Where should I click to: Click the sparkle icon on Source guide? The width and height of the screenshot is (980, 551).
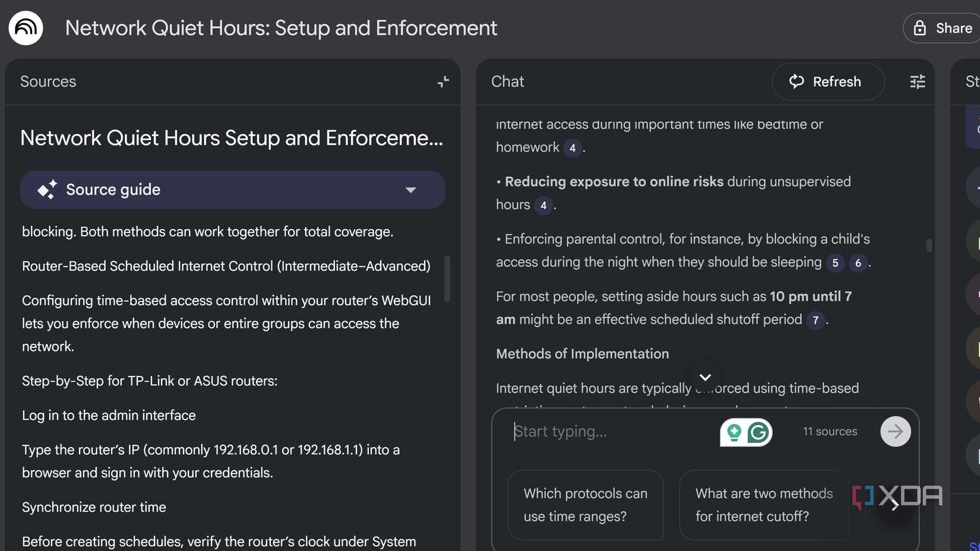(47, 189)
